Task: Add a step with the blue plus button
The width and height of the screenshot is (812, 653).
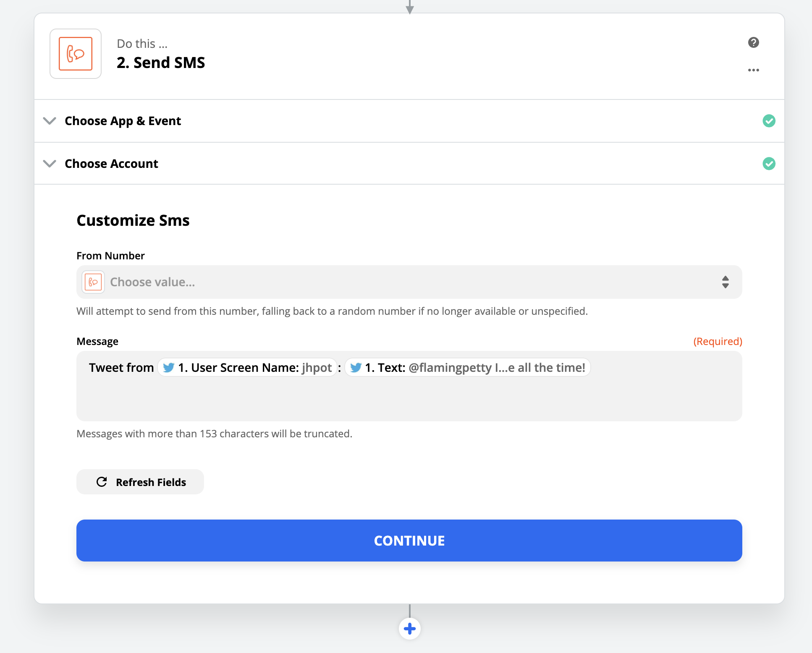Action: click(410, 629)
